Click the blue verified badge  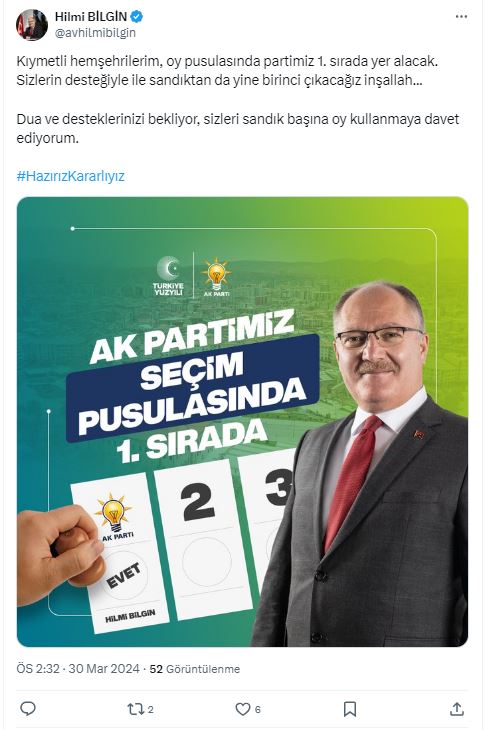coord(136,17)
